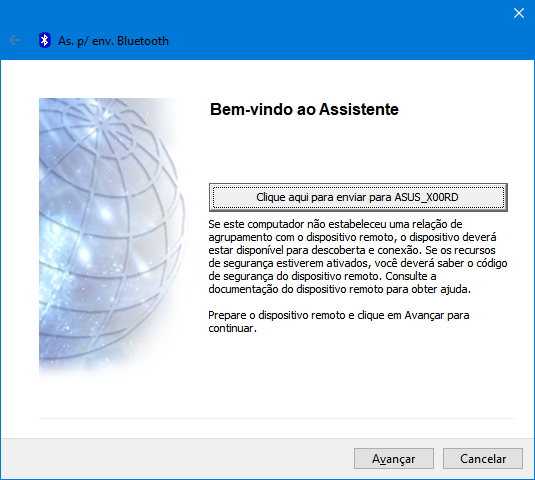Image resolution: width=535 pixels, height=480 pixels.
Task: Click the word 'continuar.' ending the instructions
Action: tap(232, 328)
